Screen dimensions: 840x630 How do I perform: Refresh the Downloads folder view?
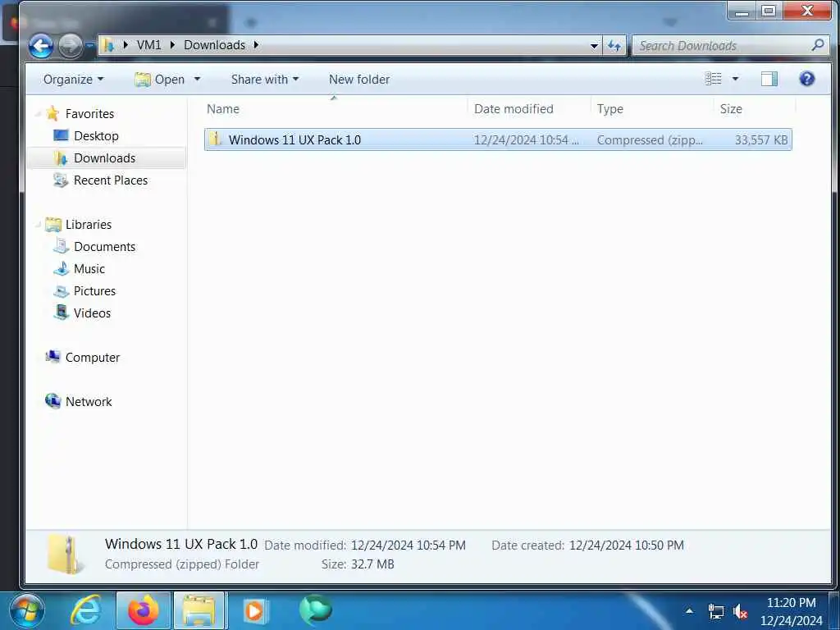tap(614, 46)
